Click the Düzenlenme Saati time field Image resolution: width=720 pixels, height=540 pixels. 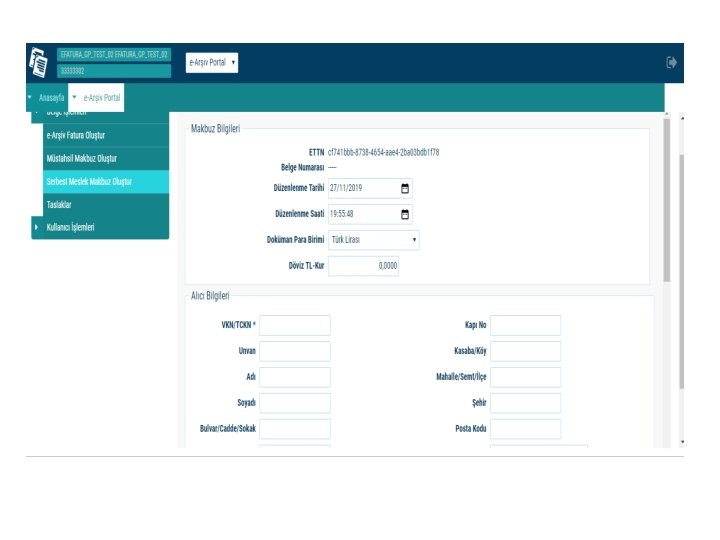coord(370,214)
